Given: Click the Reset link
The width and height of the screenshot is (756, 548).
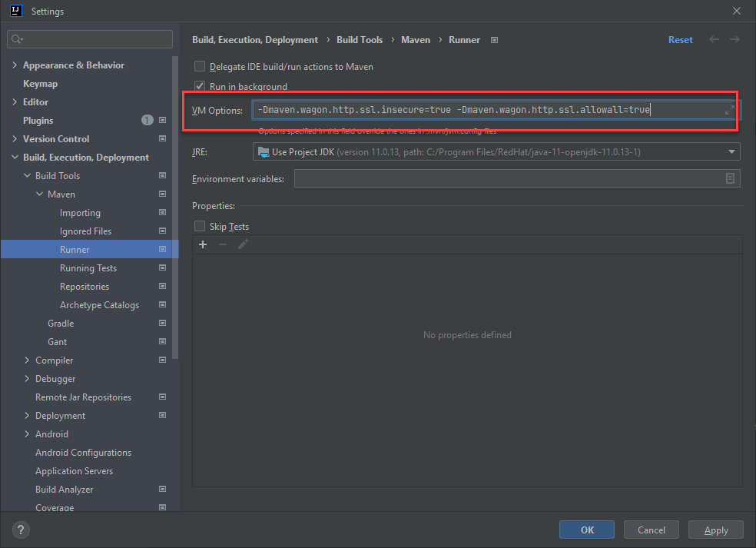Looking at the screenshot, I should click(x=680, y=39).
